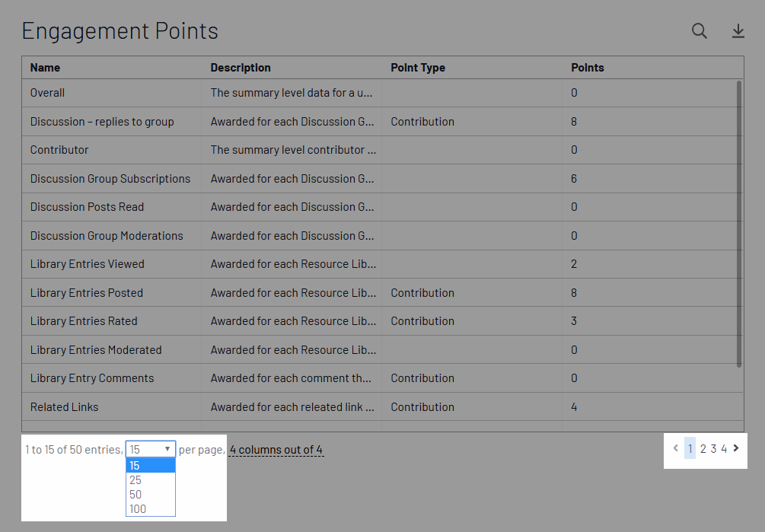Open the entries per page dropdown box
Image resolution: width=765 pixels, height=532 pixels.
(150, 449)
